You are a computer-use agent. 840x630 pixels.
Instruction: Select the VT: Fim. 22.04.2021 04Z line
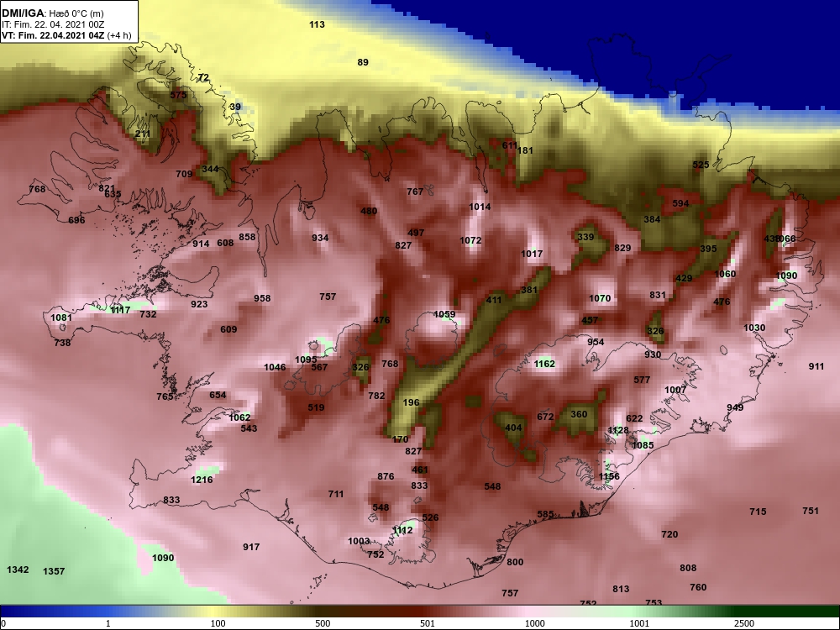(66, 35)
